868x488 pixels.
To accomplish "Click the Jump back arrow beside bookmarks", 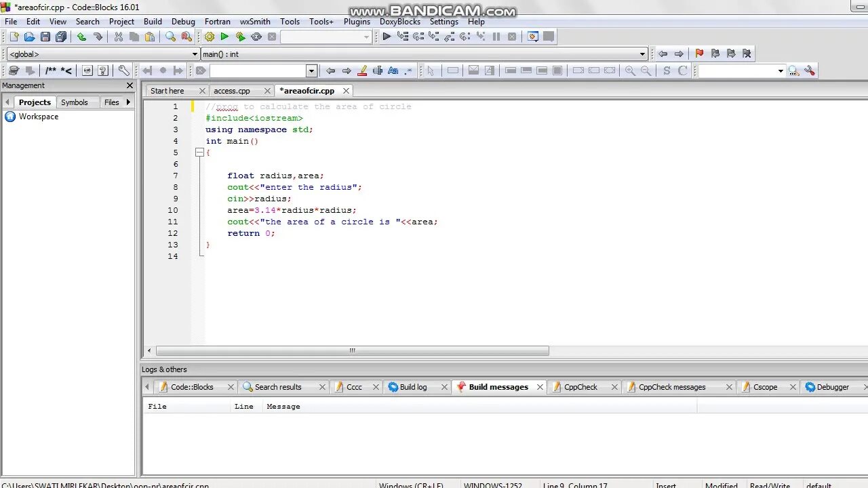I will [663, 54].
